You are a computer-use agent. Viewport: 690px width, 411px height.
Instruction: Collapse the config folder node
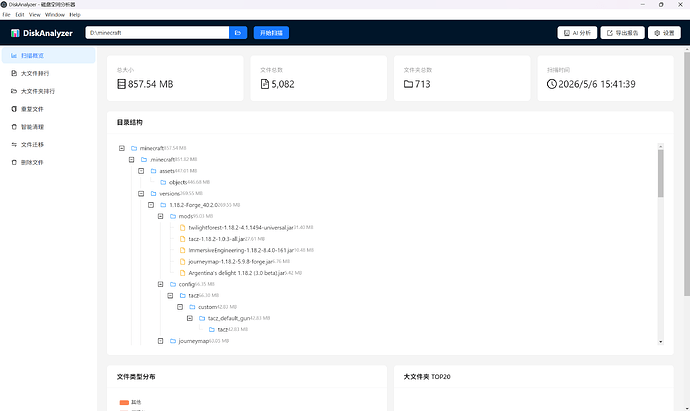[161, 284]
